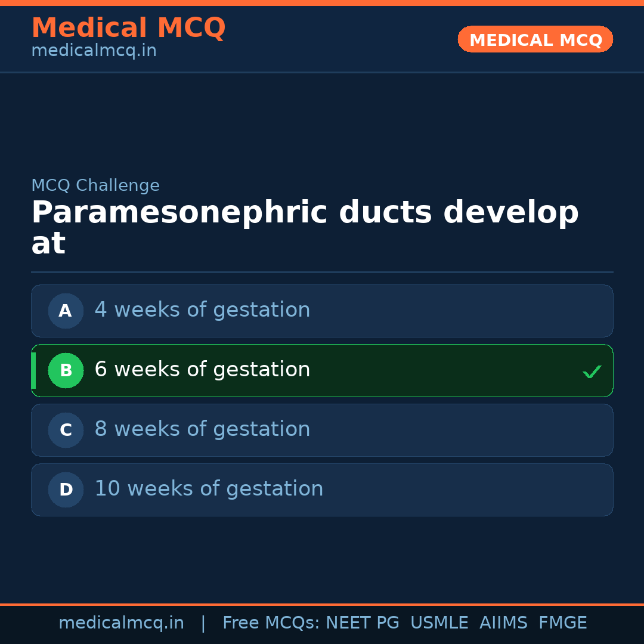The image size is (644, 644).
Task: Choose the "8 weeks of gestation" option
Action: (x=202, y=429)
